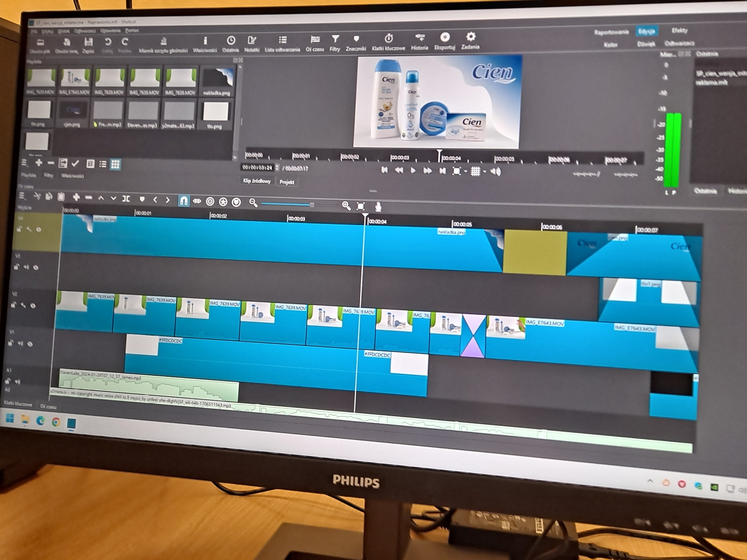Screen dimensions: 747x560
Task: Open the Znaczniki markers panel
Action: coord(356,43)
